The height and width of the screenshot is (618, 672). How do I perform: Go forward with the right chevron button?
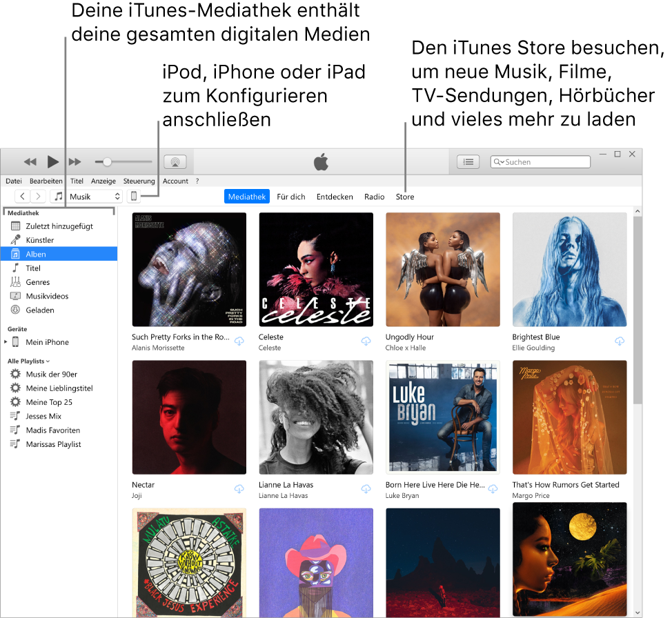pos(38,197)
